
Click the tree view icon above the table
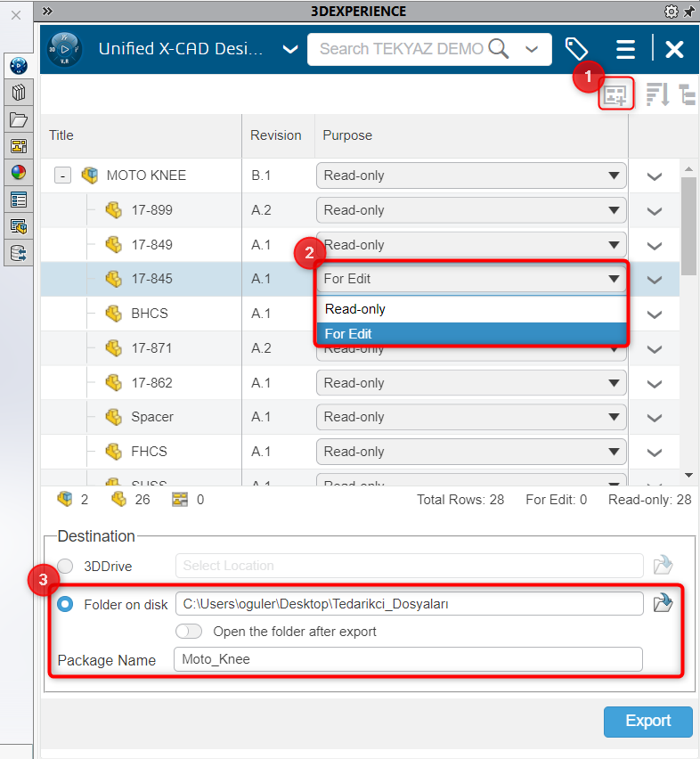click(x=687, y=94)
